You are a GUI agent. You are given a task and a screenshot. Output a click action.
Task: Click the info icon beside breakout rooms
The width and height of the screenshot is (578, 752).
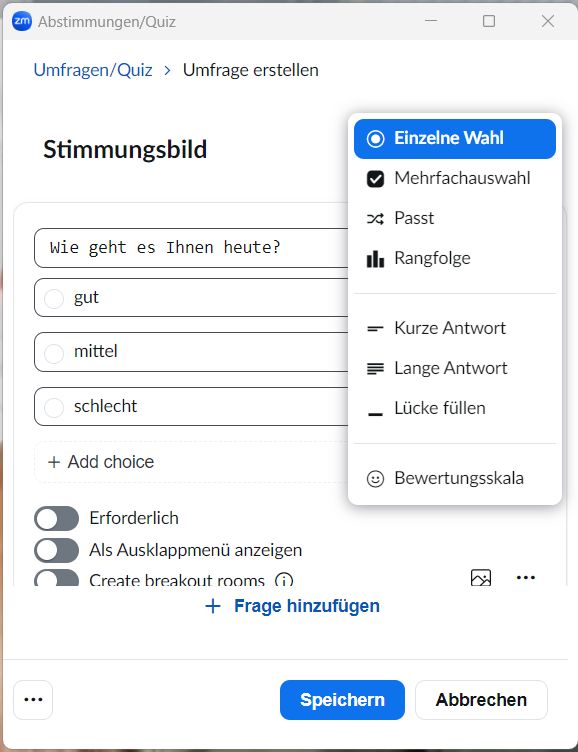click(284, 580)
